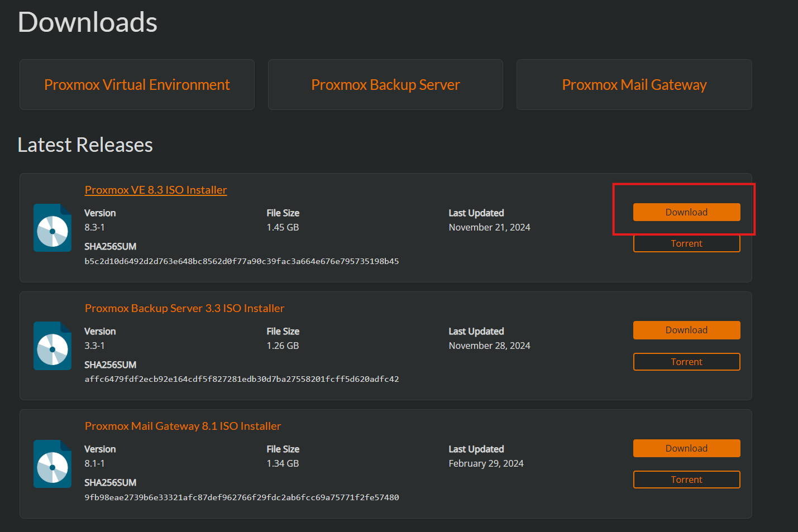Open the Proxmox VE 8.3 ISO Installer link
798x532 pixels.
(x=156, y=190)
